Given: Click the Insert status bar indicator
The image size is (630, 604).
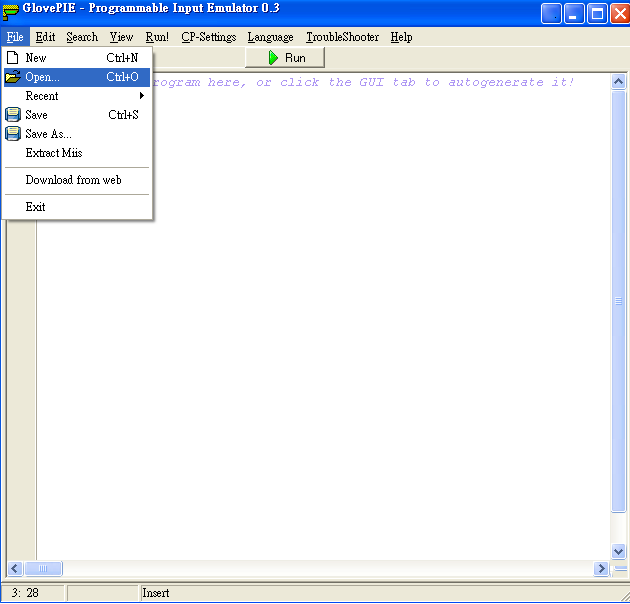Looking at the screenshot, I should pyautogui.click(x=155, y=593).
